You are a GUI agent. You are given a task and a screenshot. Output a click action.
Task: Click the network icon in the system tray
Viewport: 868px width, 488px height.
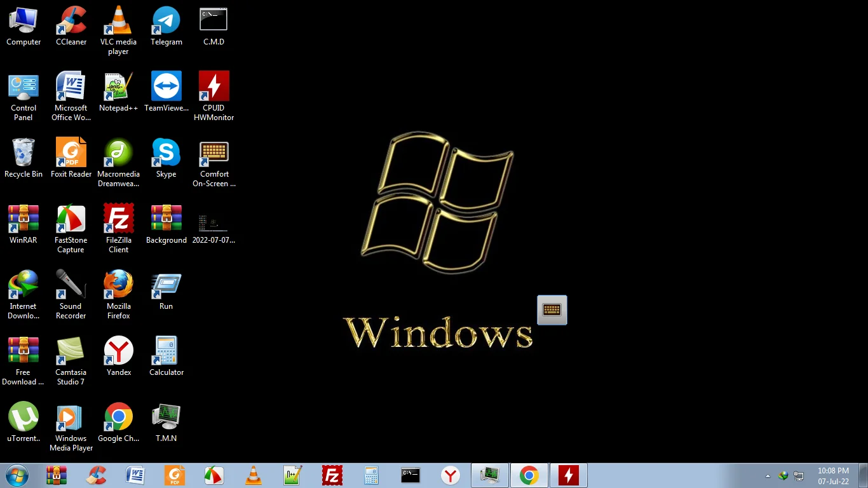click(x=799, y=476)
